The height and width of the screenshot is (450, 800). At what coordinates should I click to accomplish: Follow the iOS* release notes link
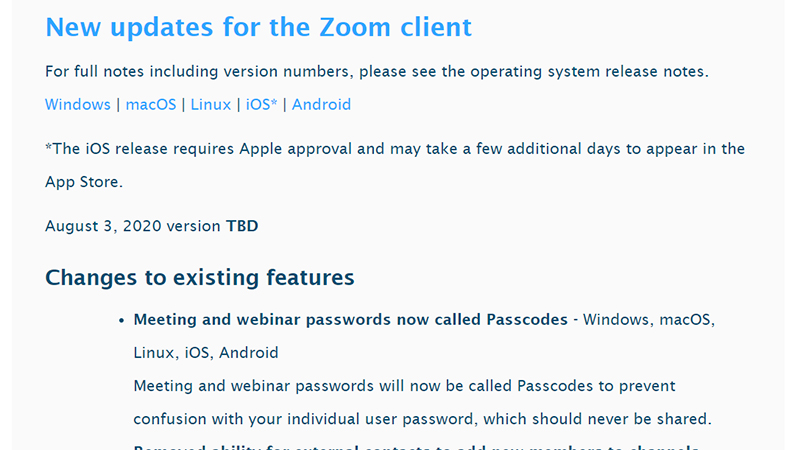(261, 104)
